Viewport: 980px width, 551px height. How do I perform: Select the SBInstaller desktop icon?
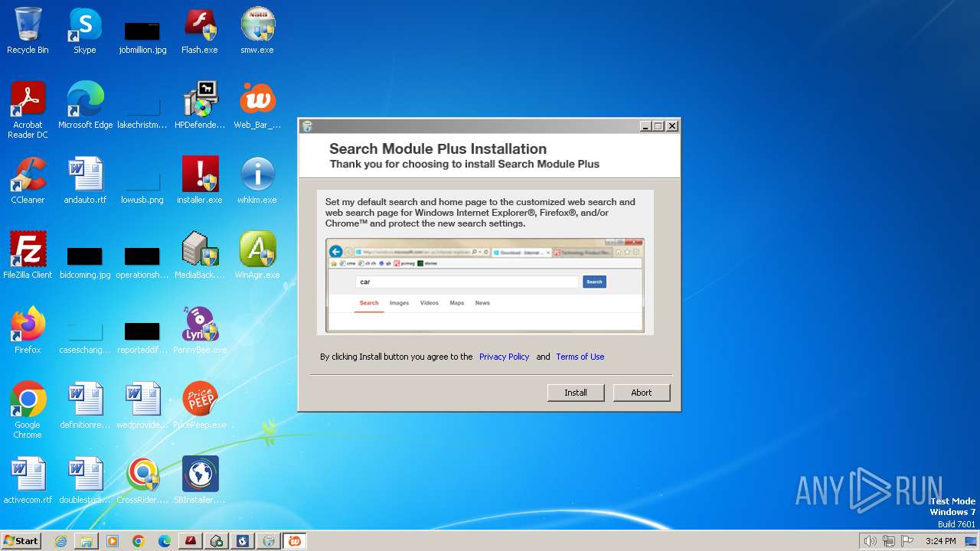coord(200,481)
